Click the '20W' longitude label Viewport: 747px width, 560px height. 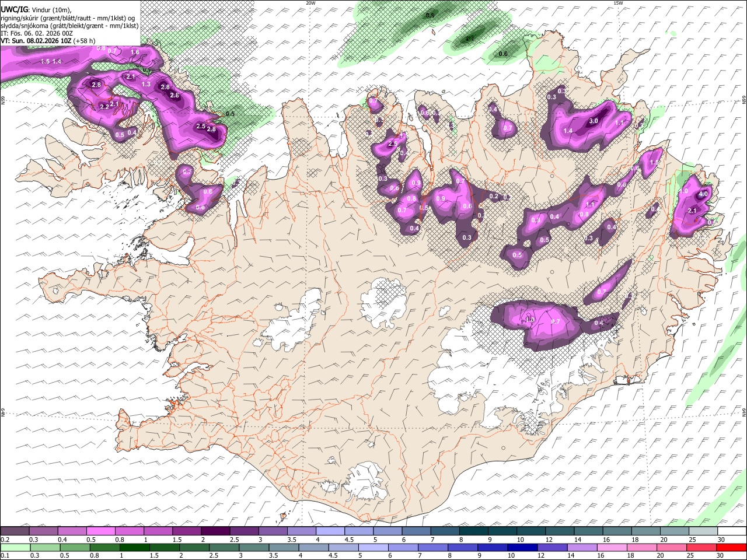pyautogui.click(x=310, y=3)
